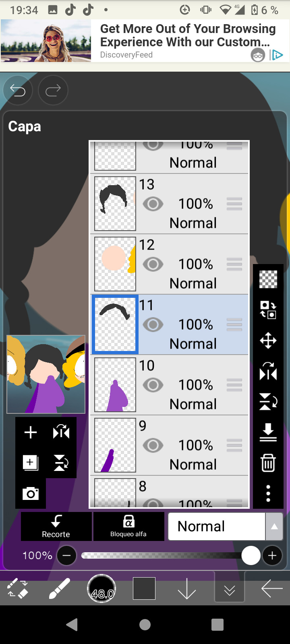
Task: Merge layer down with download icon
Action: pyautogui.click(x=268, y=432)
